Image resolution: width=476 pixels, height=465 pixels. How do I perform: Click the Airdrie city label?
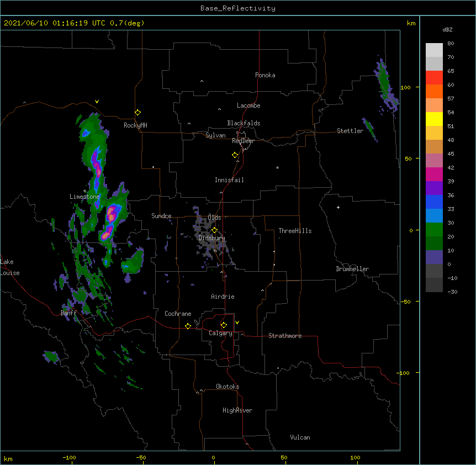(x=223, y=297)
